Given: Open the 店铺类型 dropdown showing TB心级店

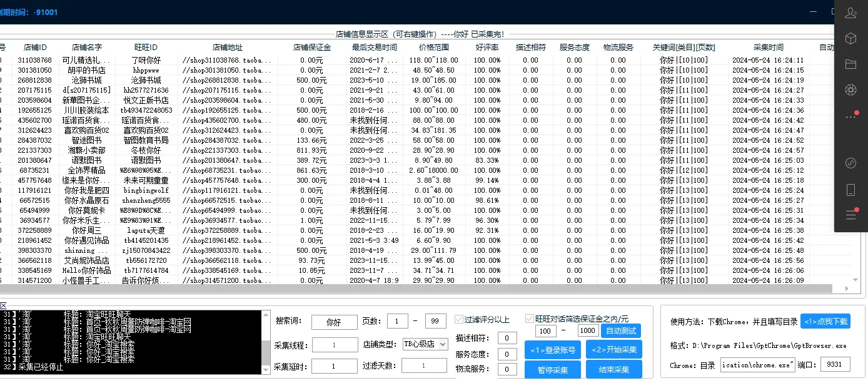Looking at the screenshot, I should (x=424, y=343).
